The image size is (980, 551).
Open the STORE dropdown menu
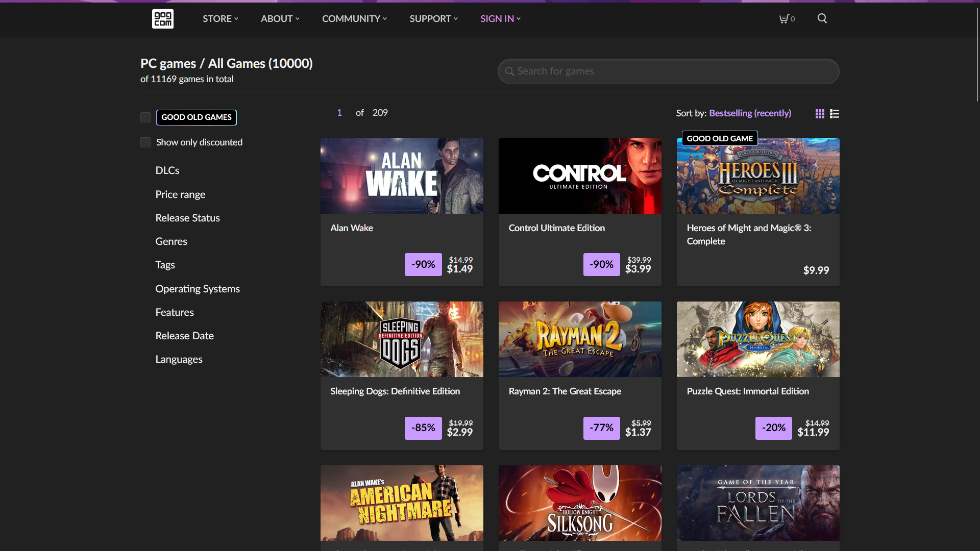(x=220, y=19)
